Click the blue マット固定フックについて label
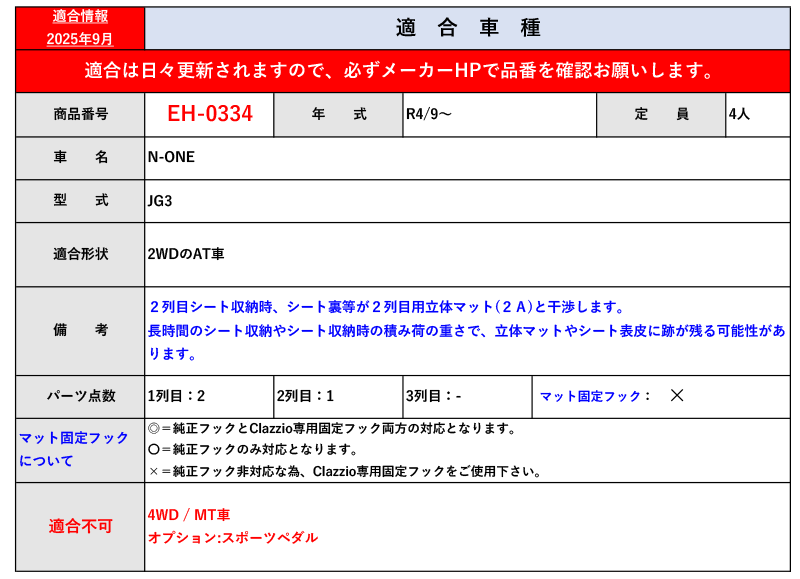Screen dimensions: 800x579 click(x=75, y=449)
